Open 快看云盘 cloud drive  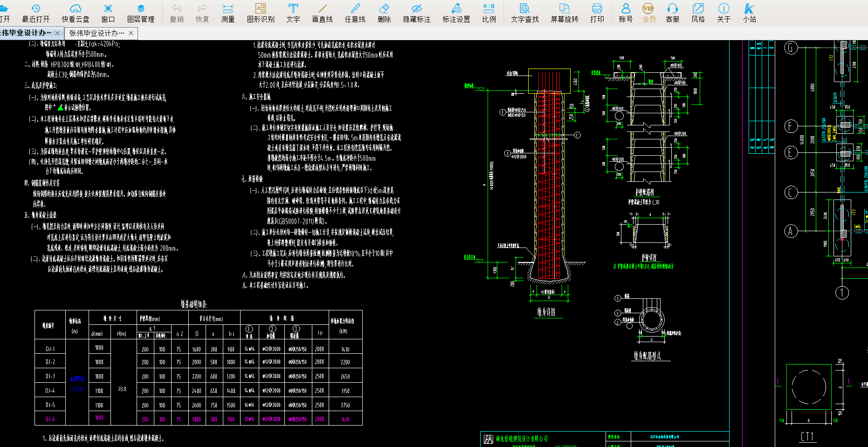click(76, 13)
